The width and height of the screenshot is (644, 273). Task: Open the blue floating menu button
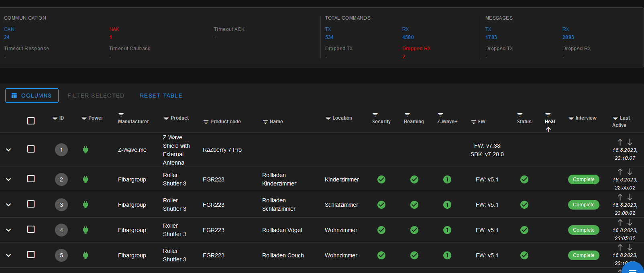[x=633, y=270]
